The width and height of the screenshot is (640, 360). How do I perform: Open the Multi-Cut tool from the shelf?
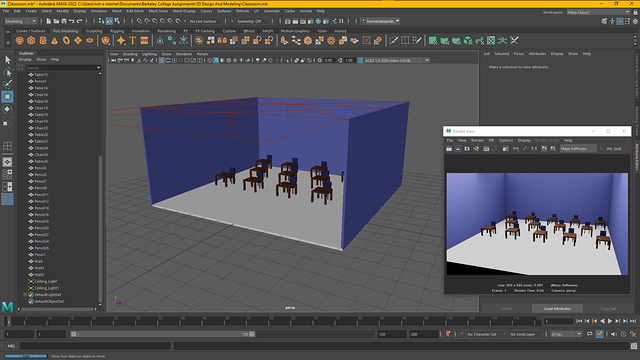point(393,40)
